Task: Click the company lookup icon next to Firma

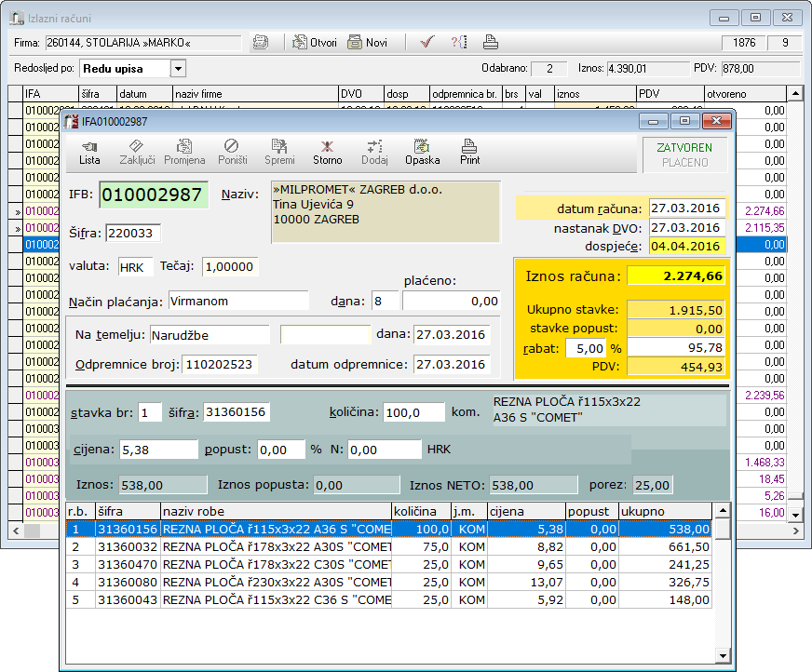Action: click(261, 43)
